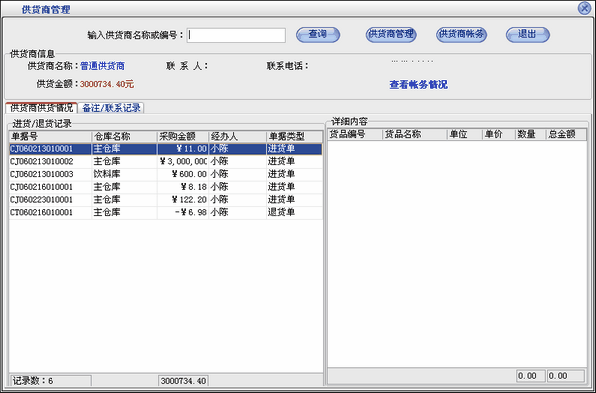Screen dimensions: 596x393
Task: Focus the supplier name or number input field
Action: (236, 35)
